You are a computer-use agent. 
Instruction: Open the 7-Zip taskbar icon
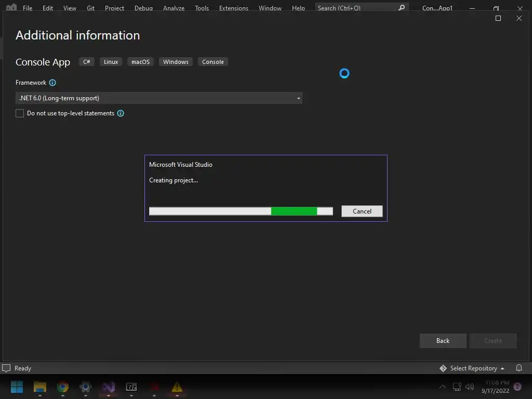tap(131, 387)
